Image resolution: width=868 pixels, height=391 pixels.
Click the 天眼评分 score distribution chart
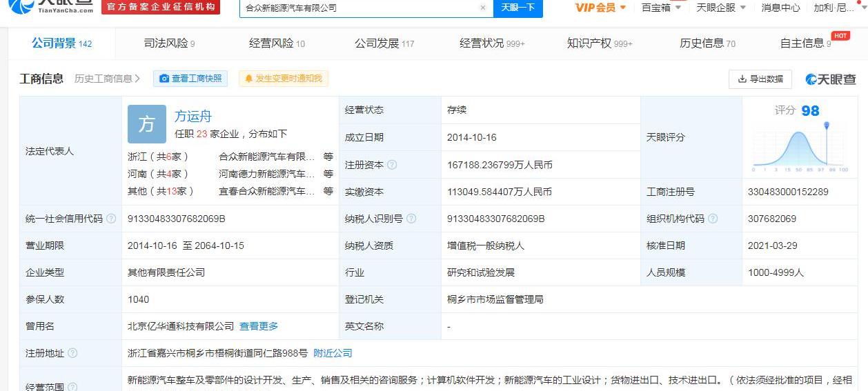[x=800, y=148]
